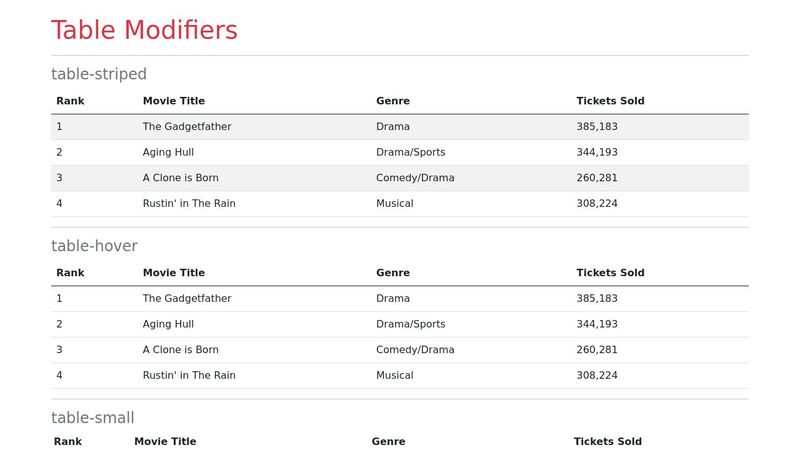Click the Table Modifiers page heading
This screenshot has width=800, height=450.
(144, 31)
